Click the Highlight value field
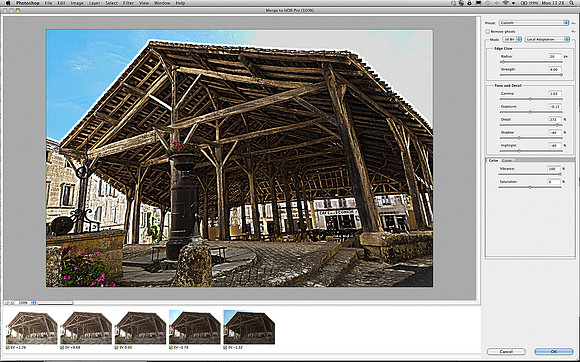Image resolution: width=580 pixels, height=362 pixels. (x=554, y=145)
